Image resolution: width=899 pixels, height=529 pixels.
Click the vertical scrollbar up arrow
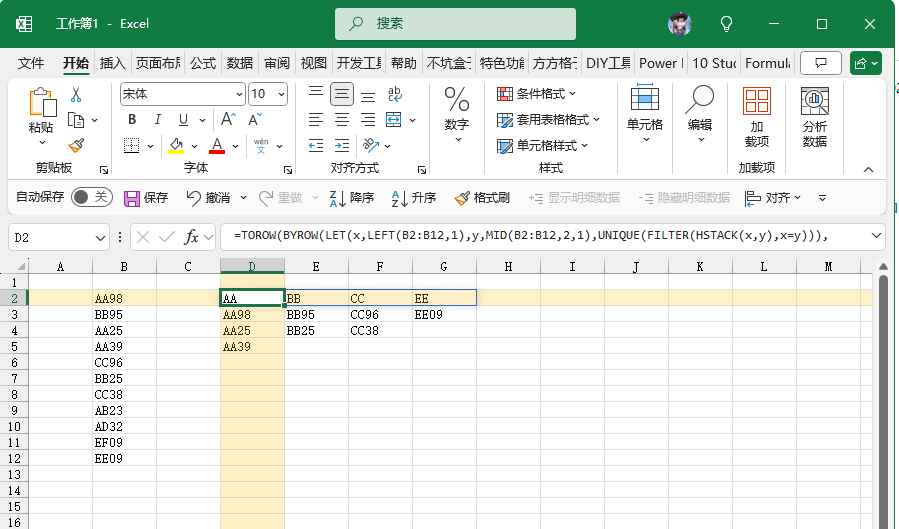[884, 266]
